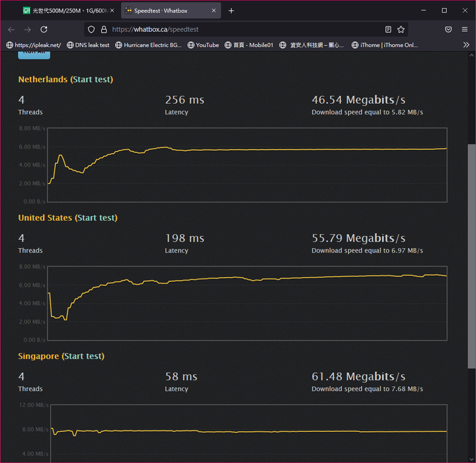Show more bookmarks via the overflow chevron
This screenshot has width=476, height=463.
[x=466, y=45]
